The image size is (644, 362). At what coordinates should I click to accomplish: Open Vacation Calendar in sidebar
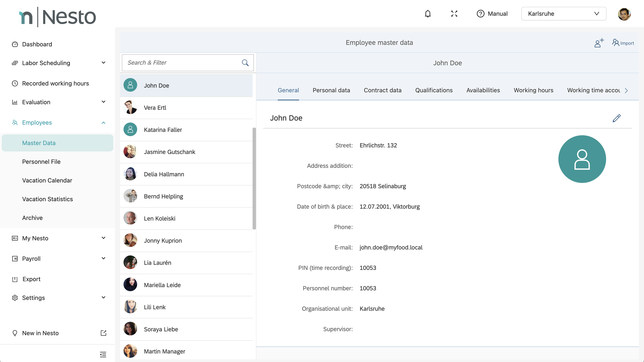pyautogui.click(x=47, y=180)
